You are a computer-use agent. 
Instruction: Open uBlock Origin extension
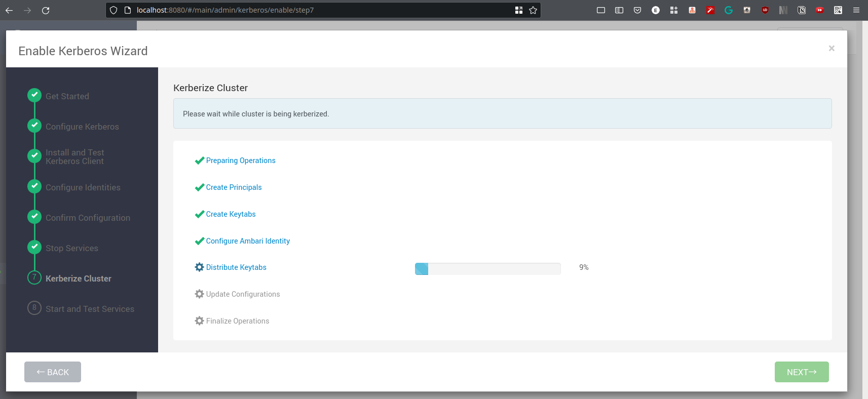coord(765,10)
